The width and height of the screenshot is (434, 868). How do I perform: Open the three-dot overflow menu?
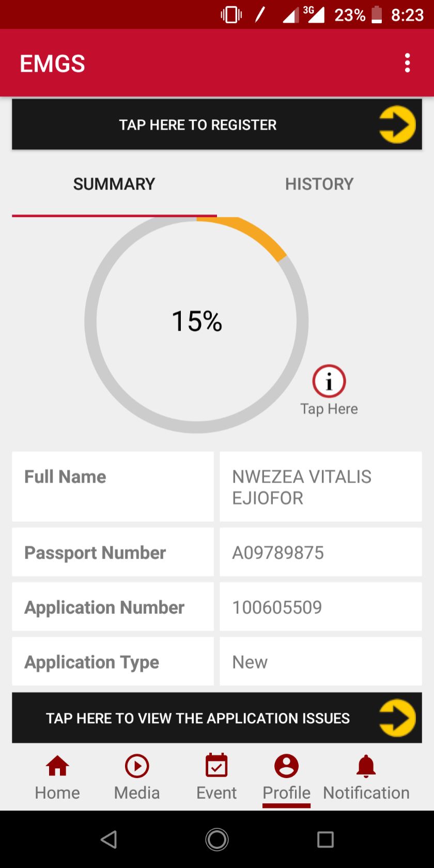click(x=408, y=63)
